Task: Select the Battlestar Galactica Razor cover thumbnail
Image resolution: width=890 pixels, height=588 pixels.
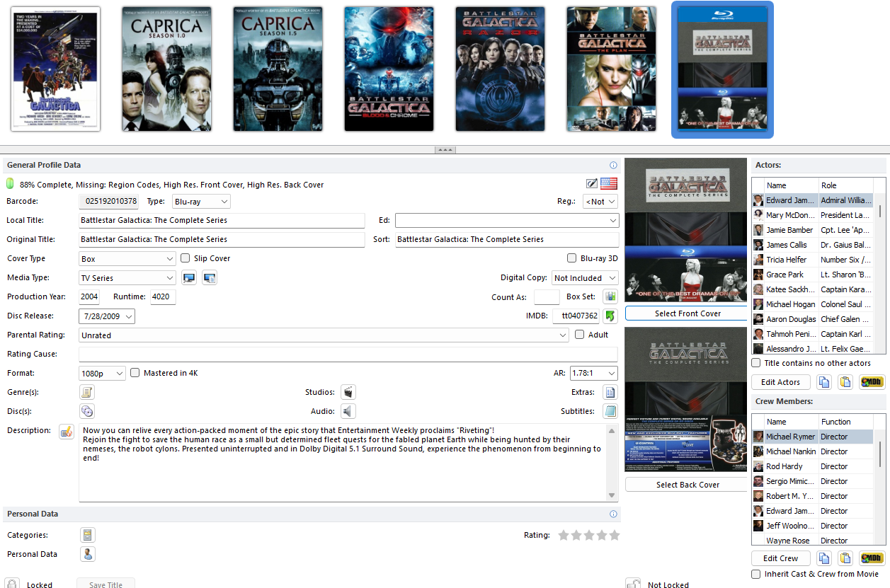Action: (501, 69)
